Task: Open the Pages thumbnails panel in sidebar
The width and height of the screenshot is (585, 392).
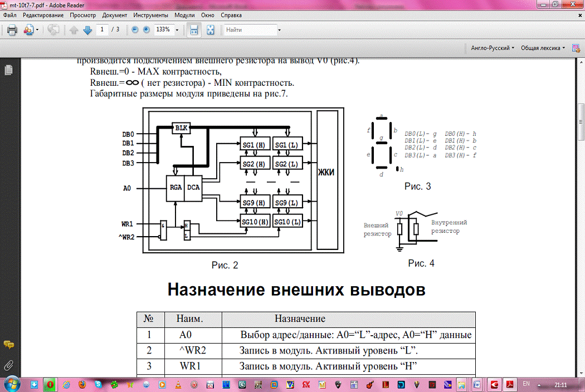Action: tap(8, 70)
